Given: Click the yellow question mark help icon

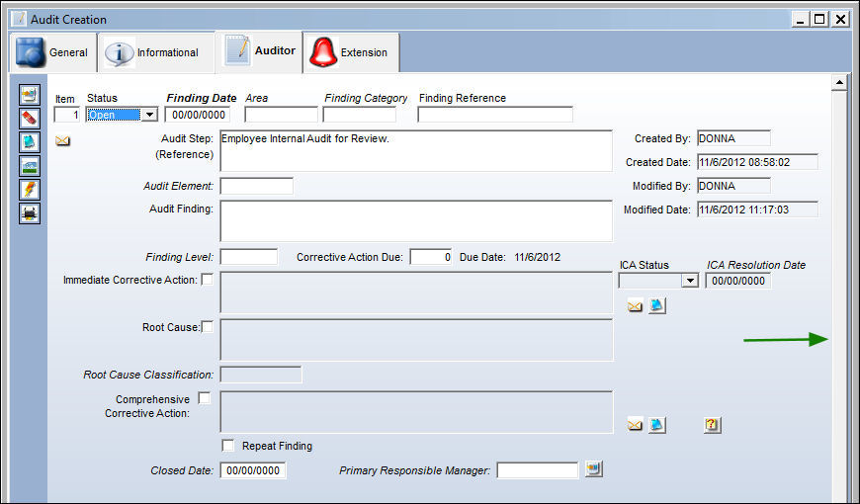Looking at the screenshot, I should pyautogui.click(x=712, y=425).
